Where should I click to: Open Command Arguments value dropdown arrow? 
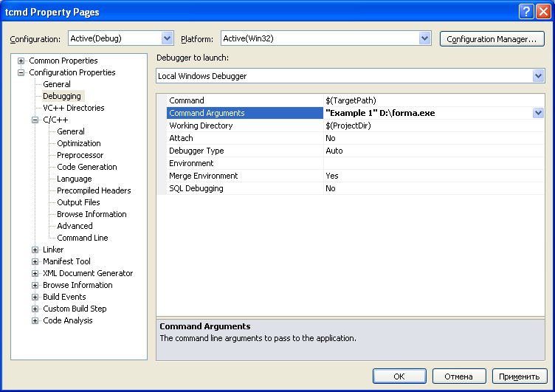pyautogui.click(x=538, y=113)
